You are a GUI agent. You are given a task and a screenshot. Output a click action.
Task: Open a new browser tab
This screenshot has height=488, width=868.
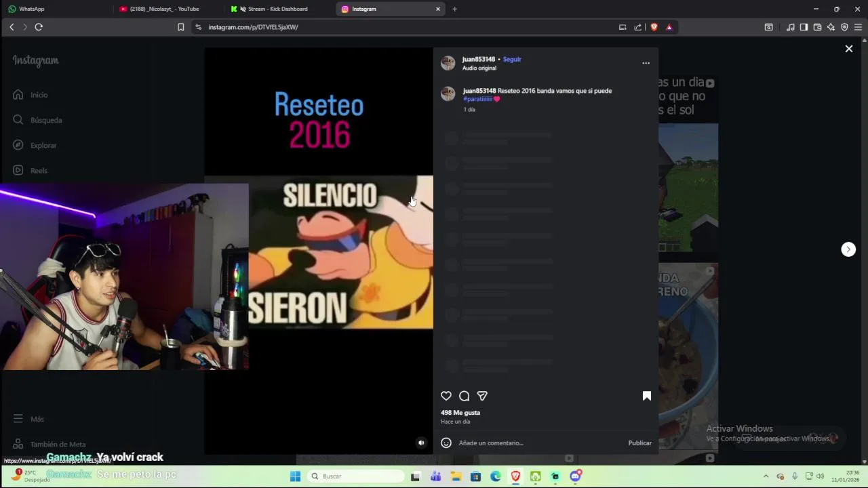[454, 9]
